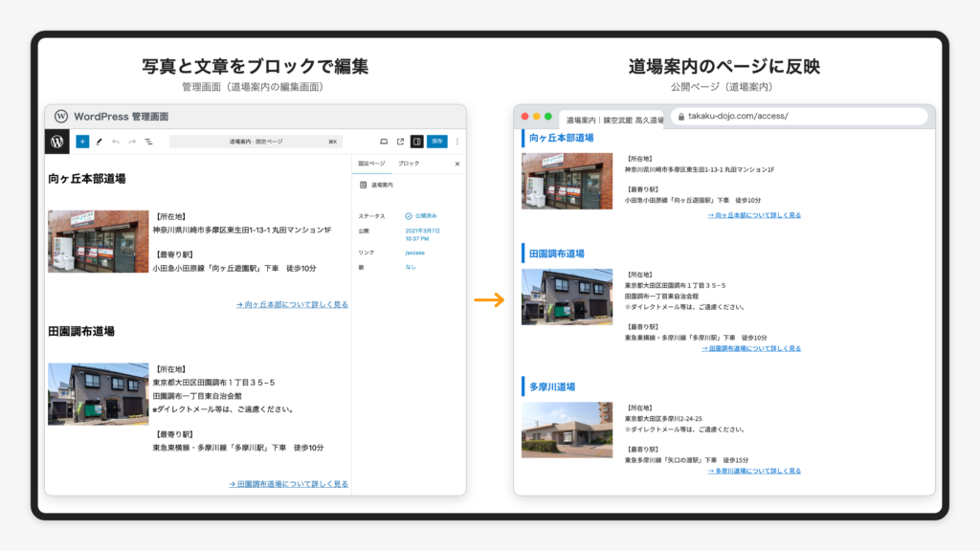This screenshot has height=551, width=980.
Task: Click the editor's 田園調布道場について詳しく見る link
Action: pyautogui.click(x=288, y=484)
